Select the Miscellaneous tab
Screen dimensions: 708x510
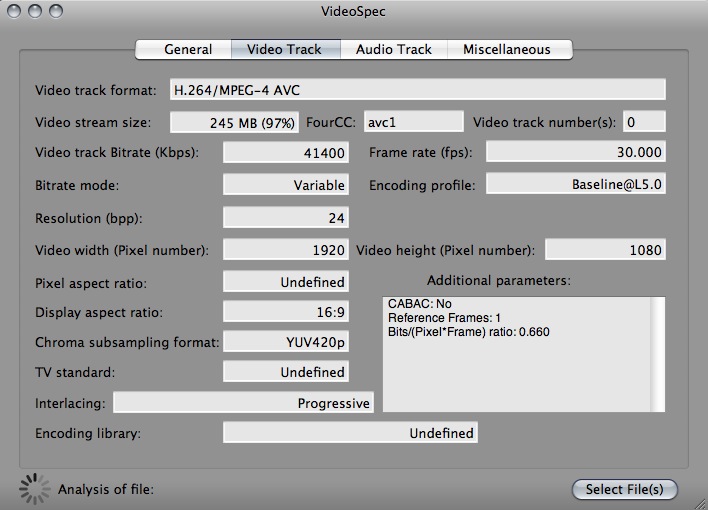[x=510, y=49]
